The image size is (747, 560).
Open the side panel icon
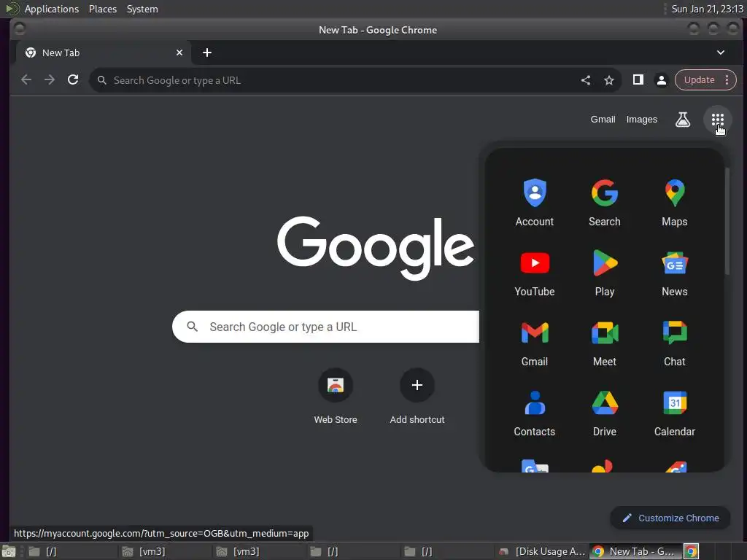(638, 80)
